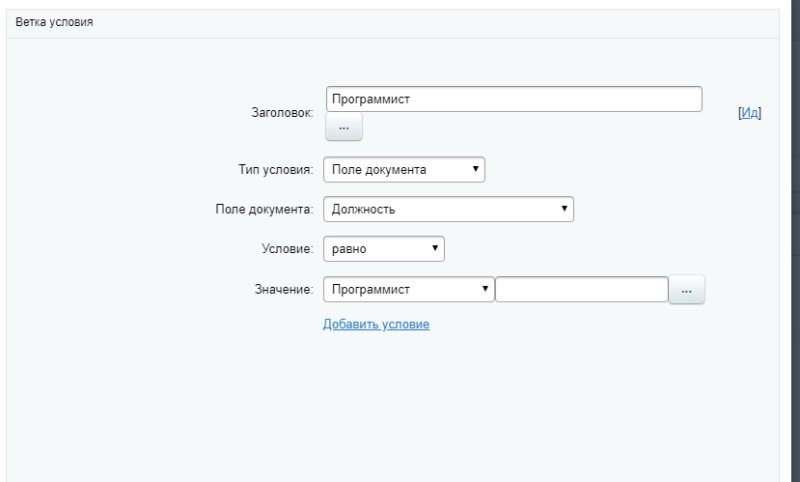Viewport: 800px width, 482px height.
Task: Expand the Поле документа dropdown showing Должность
Action: point(449,209)
